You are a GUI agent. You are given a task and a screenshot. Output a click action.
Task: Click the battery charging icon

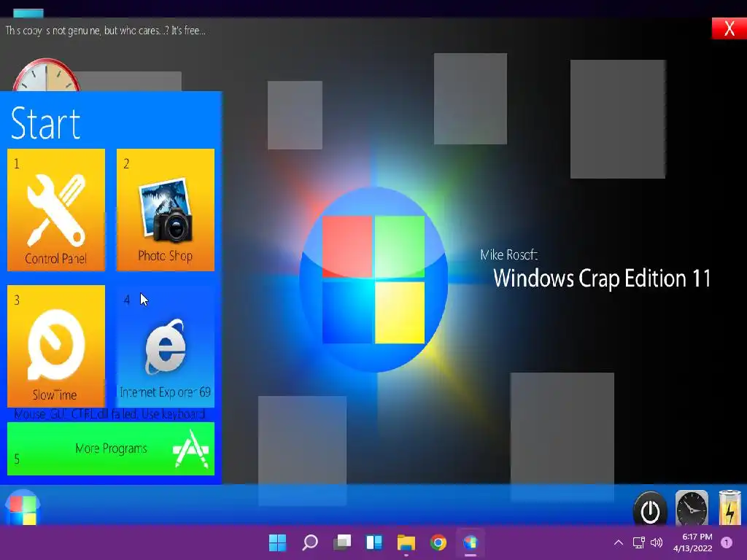tap(729, 507)
